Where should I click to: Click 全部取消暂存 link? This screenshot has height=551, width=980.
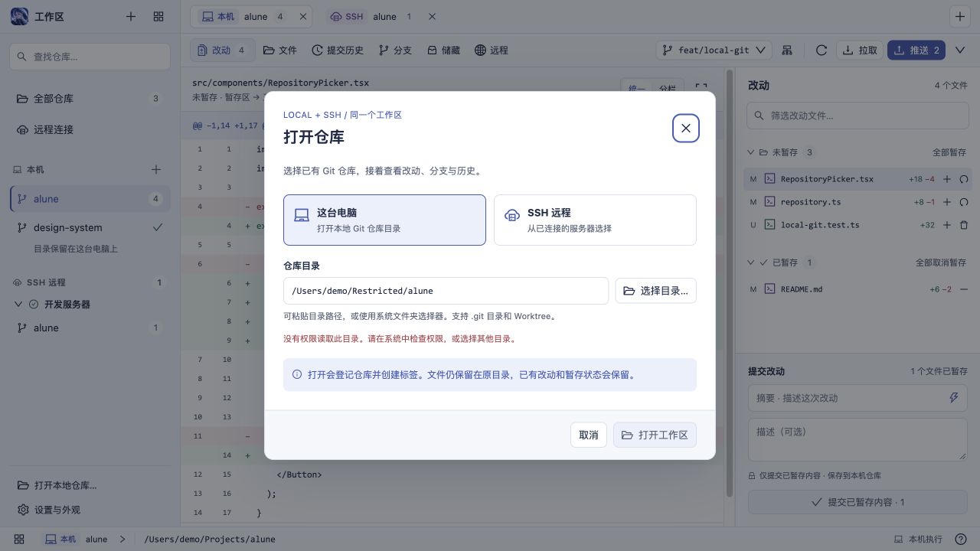click(x=941, y=262)
